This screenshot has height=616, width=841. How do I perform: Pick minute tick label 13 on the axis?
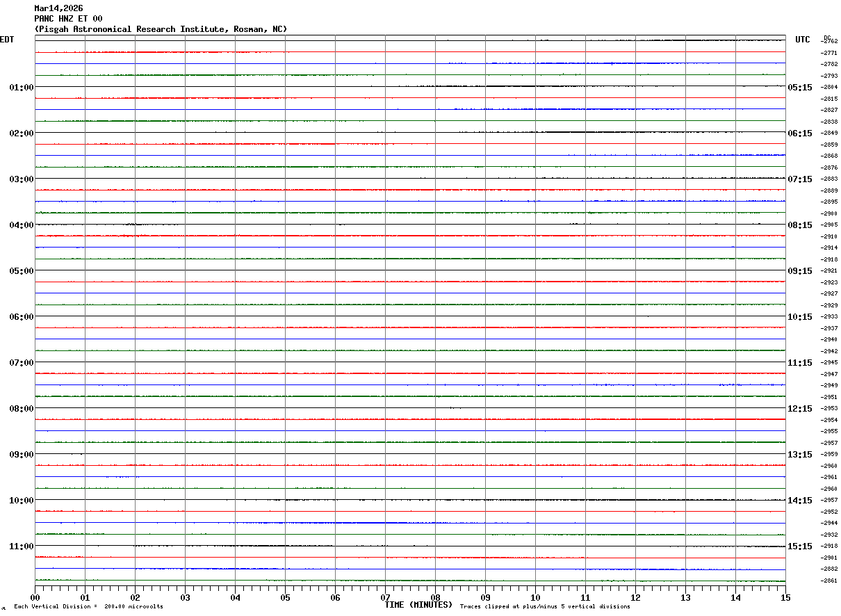tap(685, 597)
